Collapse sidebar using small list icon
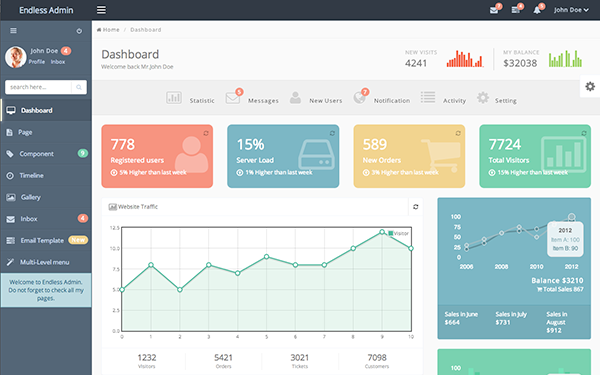The width and height of the screenshot is (600, 375). [13, 31]
